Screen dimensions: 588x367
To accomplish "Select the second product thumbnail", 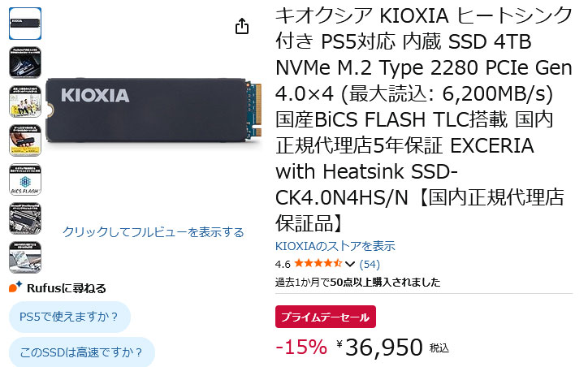I will coord(25,63).
